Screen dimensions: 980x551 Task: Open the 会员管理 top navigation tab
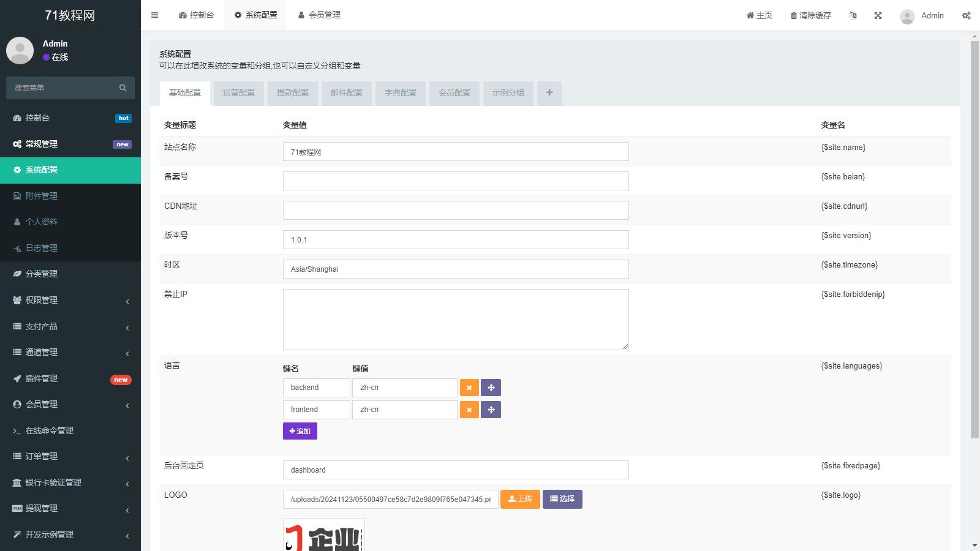(319, 15)
